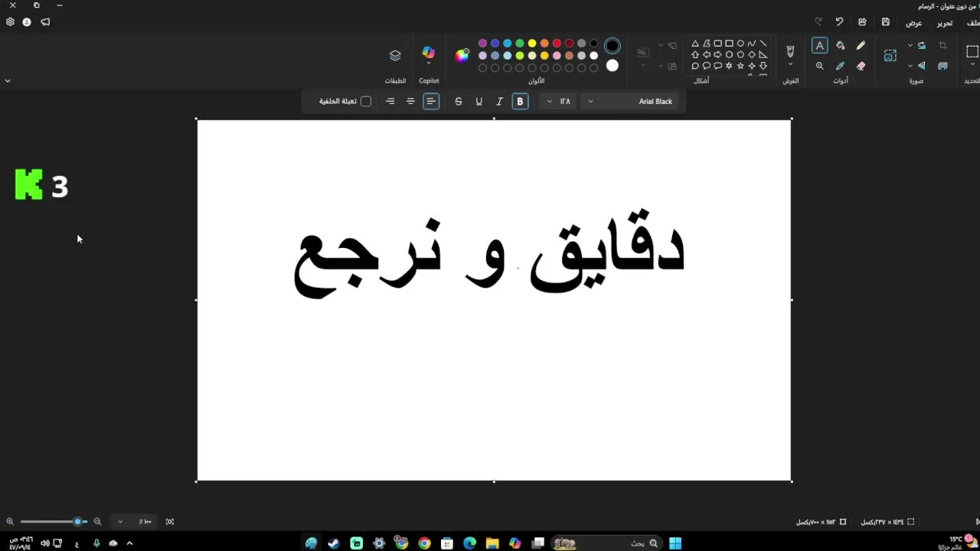Open the Edit colors wheel

pos(462,55)
